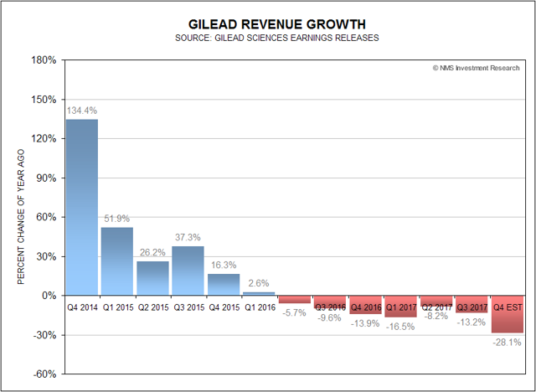Image resolution: width=536 pixels, height=392 pixels.
Task: Select the -9.6% data label
Action: pos(329,317)
